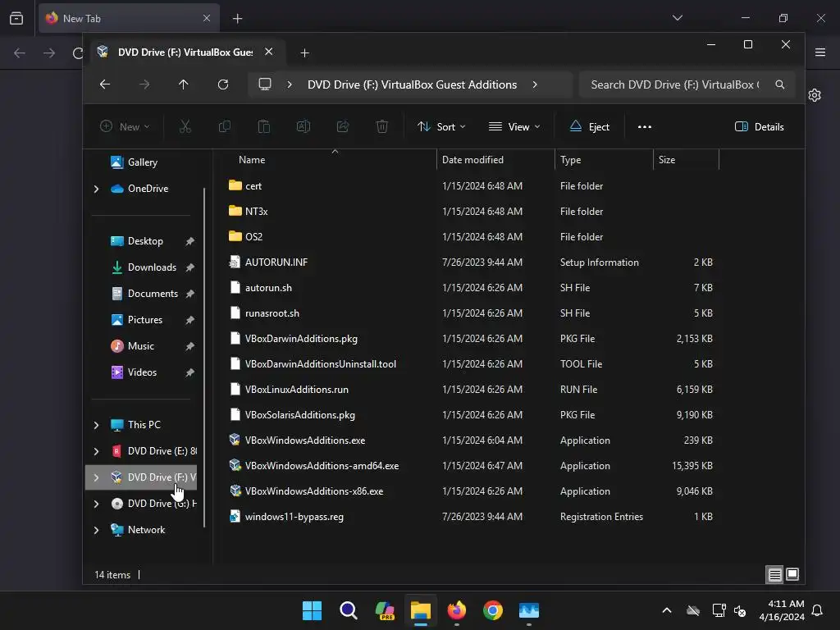Image resolution: width=840 pixels, height=630 pixels.
Task: Switch to large thumbnails view icon
Action: [x=792, y=575]
